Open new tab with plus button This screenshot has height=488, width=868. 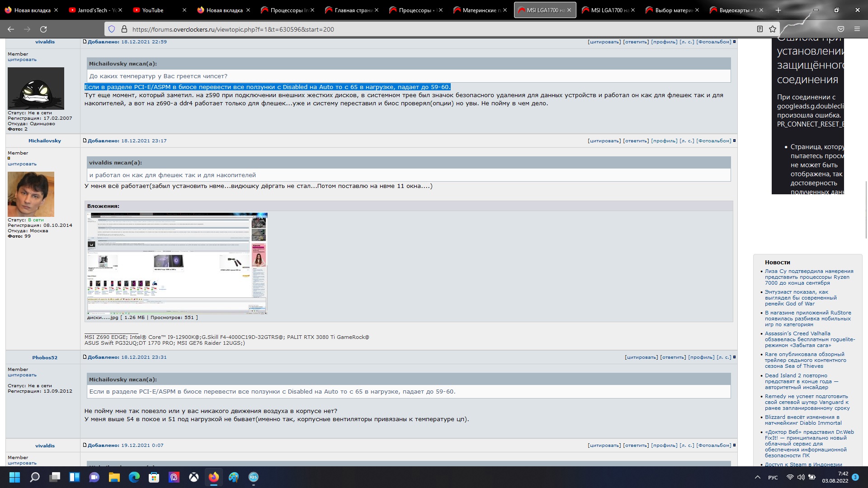point(778,10)
